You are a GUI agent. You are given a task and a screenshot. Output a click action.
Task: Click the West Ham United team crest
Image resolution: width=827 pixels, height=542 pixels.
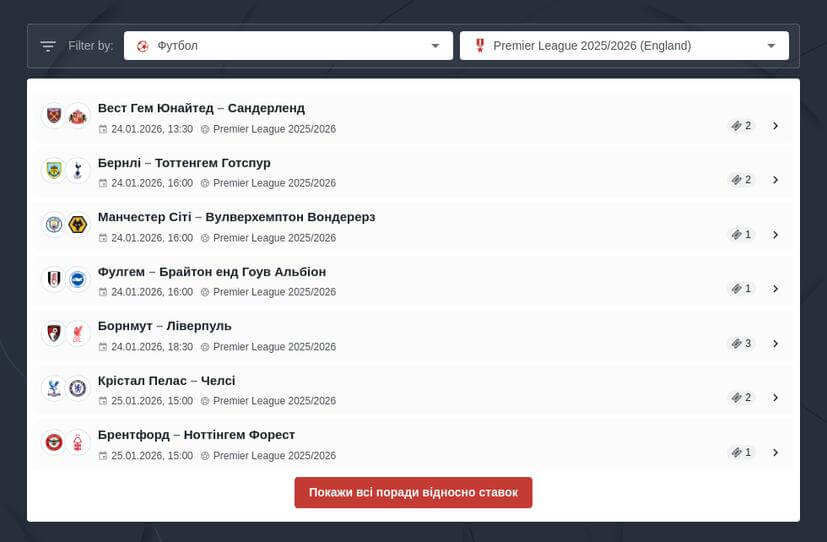pos(53,116)
